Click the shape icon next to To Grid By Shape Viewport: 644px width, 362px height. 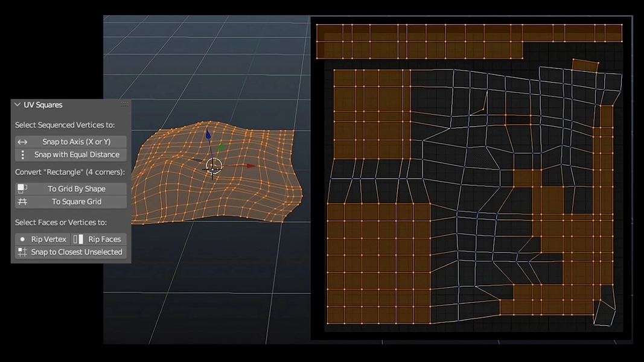pos(21,187)
